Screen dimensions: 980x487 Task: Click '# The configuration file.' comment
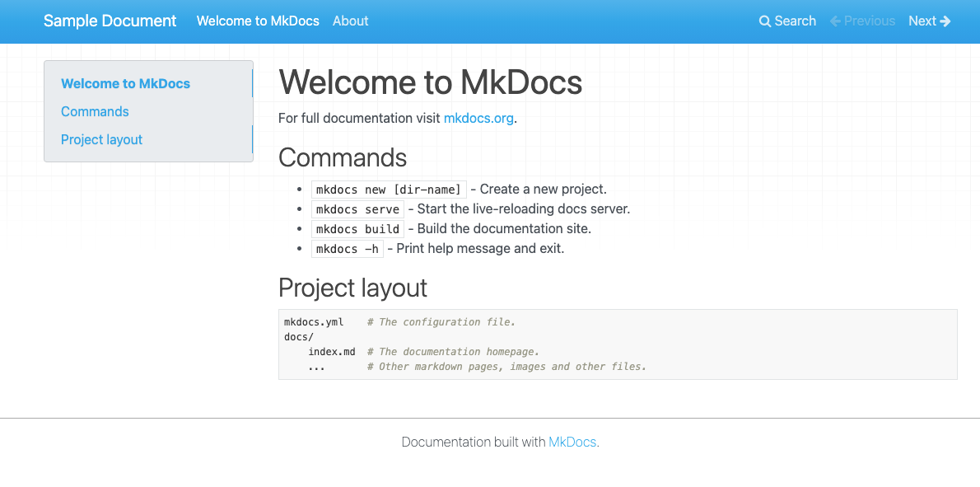(x=441, y=322)
